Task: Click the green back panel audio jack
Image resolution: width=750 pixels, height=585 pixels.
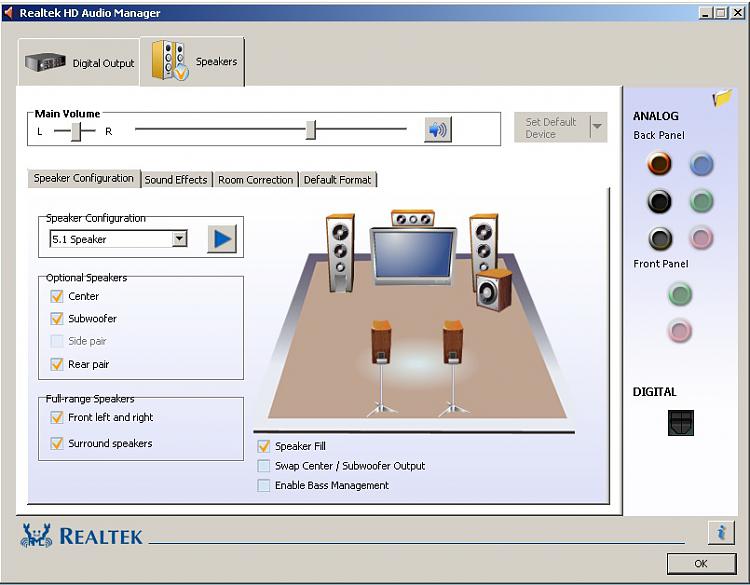Action: pyautogui.click(x=701, y=201)
